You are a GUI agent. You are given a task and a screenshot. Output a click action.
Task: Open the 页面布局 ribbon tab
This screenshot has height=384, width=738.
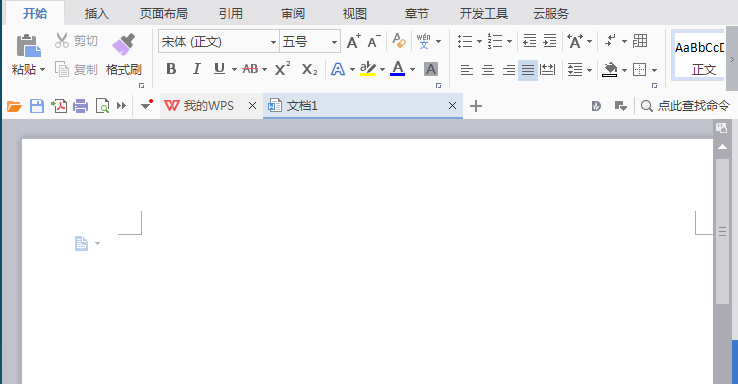163,14
